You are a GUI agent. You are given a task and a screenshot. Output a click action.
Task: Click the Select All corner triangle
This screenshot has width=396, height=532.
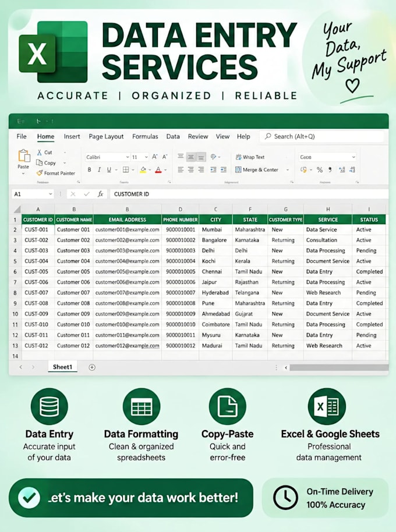pyautogui.click(x=17, y=210)
